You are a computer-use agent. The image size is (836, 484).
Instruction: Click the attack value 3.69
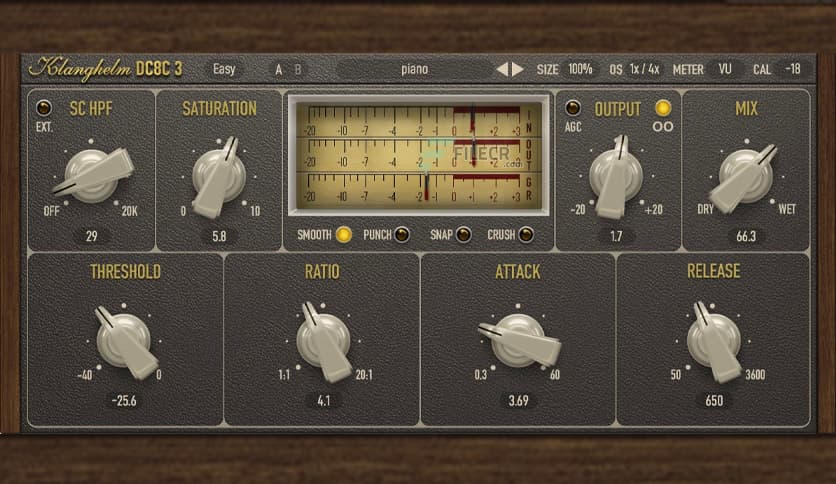[518, 400]
